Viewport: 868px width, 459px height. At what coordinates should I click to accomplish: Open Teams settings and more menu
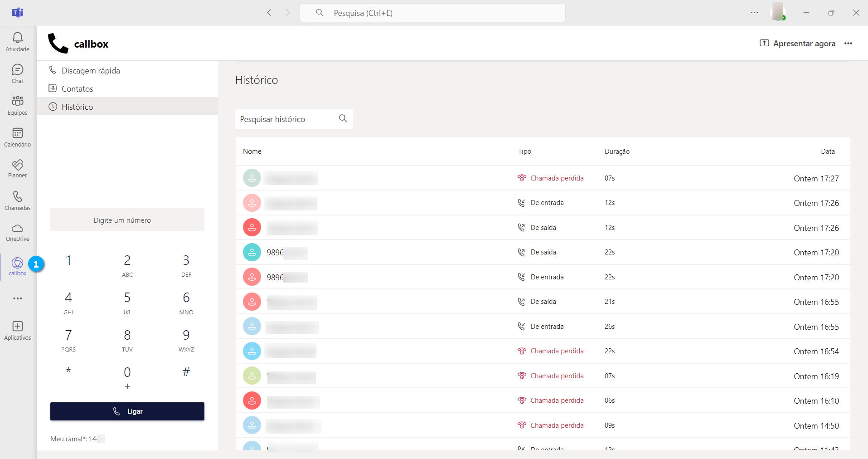pyautogui.click(x=754, y=13)
